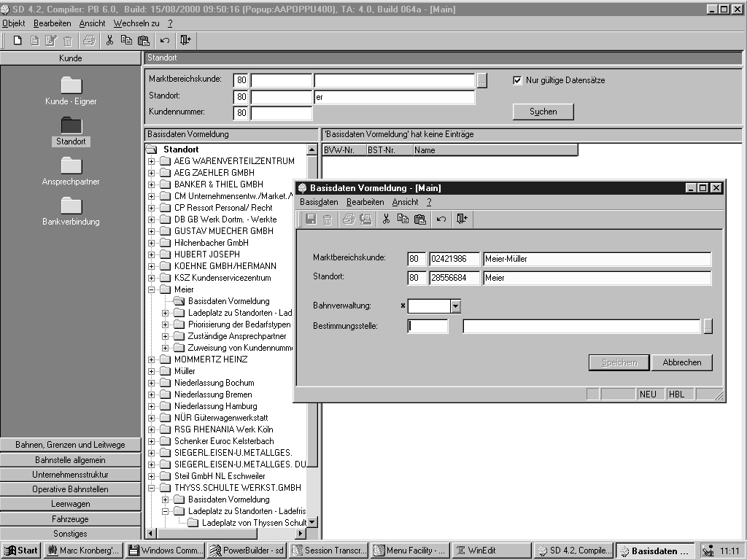Expand the Niederlassung Bochum tree node
747x560 pixels.
(152, 383)
